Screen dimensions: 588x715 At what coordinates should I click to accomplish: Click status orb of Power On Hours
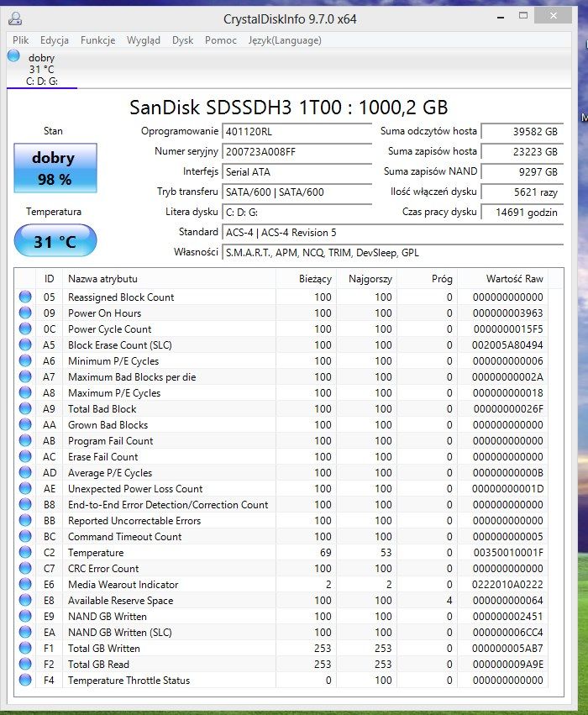(25, 313)
